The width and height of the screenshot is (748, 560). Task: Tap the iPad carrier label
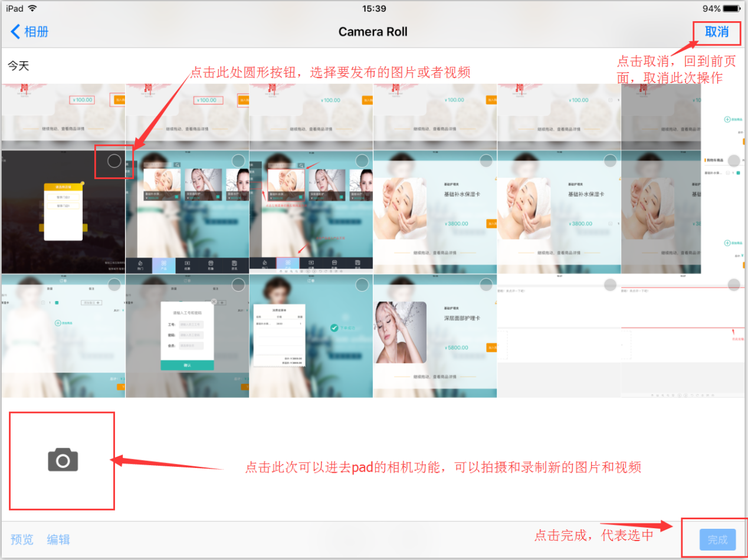(x=15, y=8)
